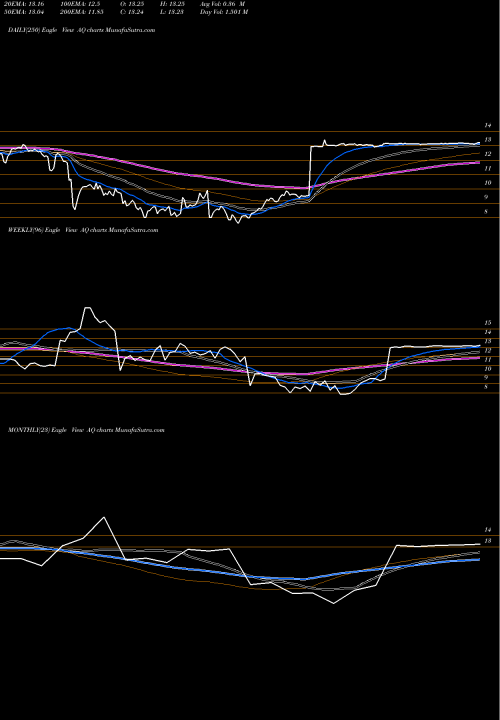Viewport: 500px width, 720px height.
Task: Click the 13 axis label on monthly chart
Action: (488, 541)
